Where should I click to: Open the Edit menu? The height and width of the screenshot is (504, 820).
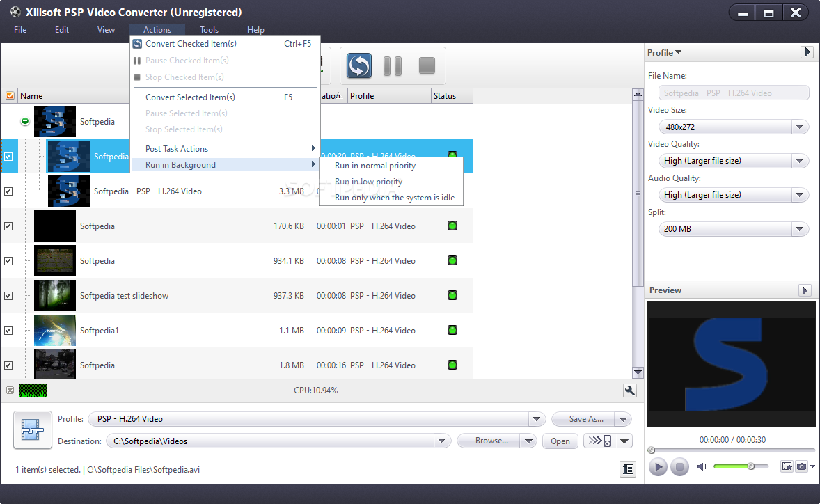[x=62, y=30]
